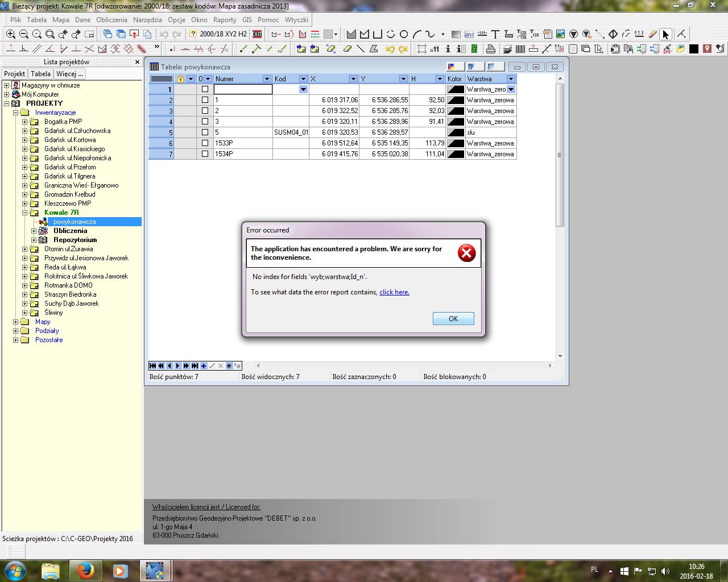Click the green SWDE icon
Screen dimensions: 728x582
pos(474,49)
